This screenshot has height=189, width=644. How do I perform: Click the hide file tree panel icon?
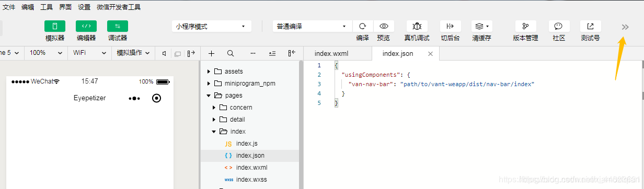[292, 53]
